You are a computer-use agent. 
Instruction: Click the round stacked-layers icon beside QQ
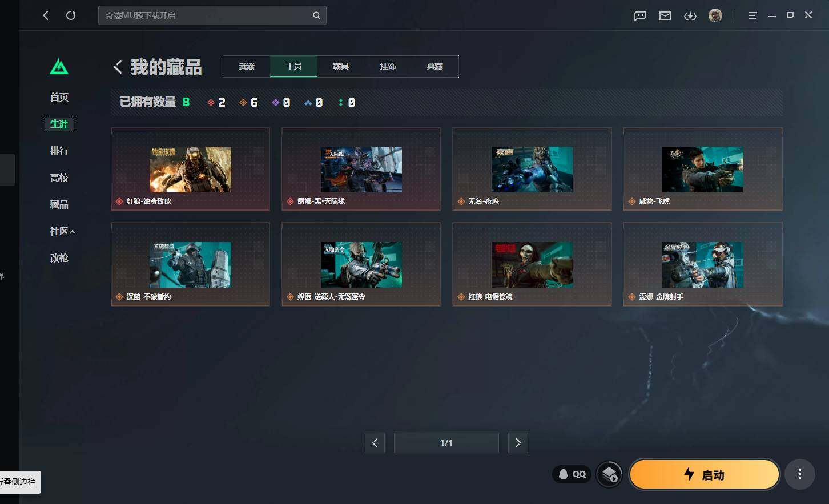click(609, 474)
